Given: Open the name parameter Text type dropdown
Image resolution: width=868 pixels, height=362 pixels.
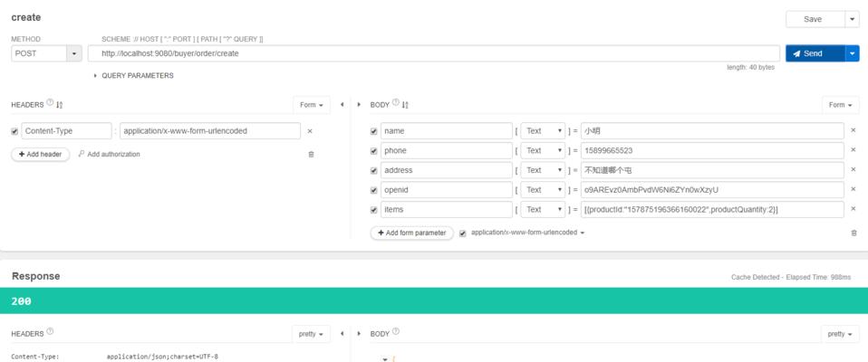Looking at the screenshot, I should coord(543,131).
